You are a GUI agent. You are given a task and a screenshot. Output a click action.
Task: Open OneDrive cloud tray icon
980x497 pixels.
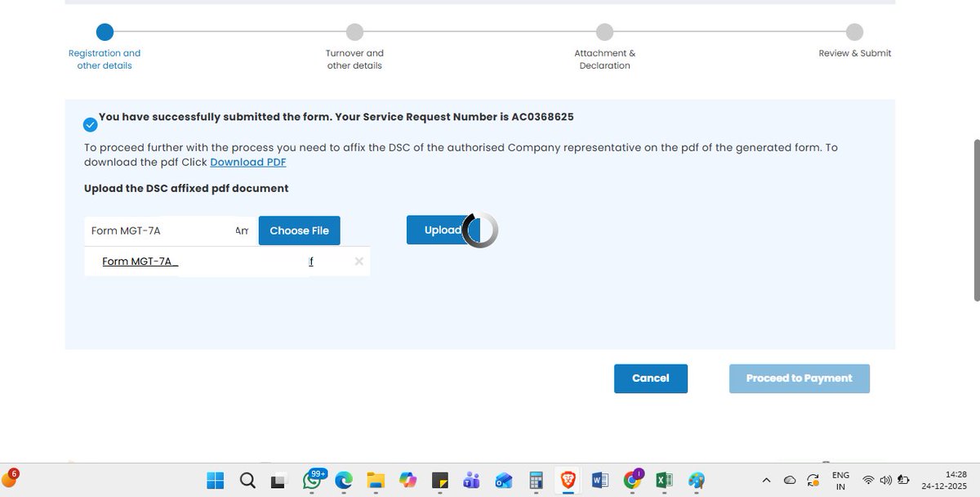[x=790, y=481]
